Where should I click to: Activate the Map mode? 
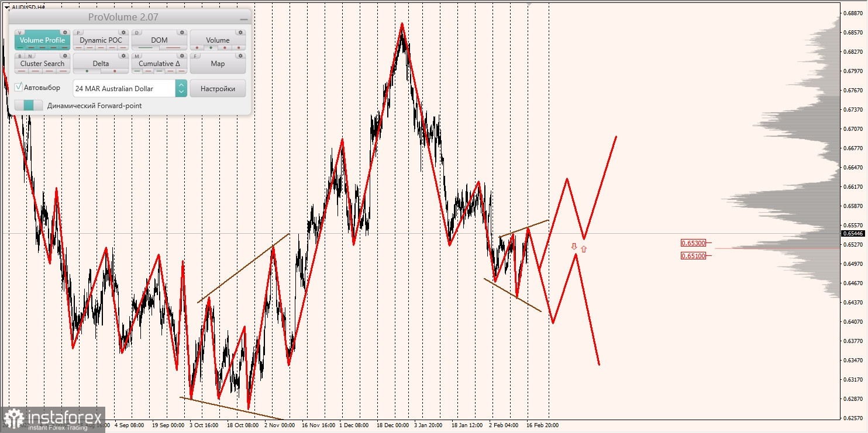coord(218,64)
